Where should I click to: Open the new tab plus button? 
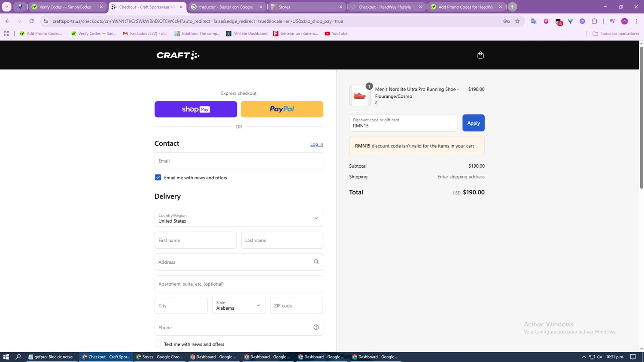[512, 7]
